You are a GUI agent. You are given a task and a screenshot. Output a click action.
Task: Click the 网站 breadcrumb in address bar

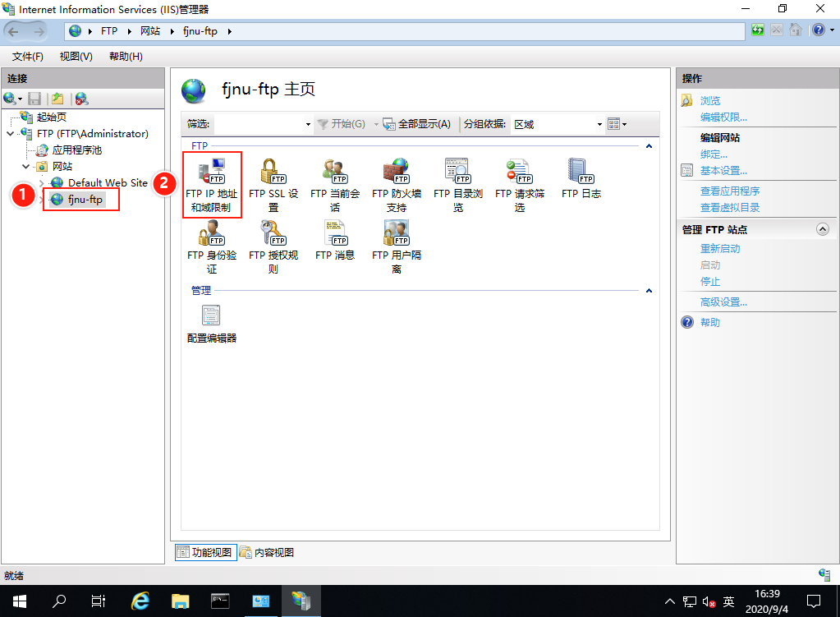pos(150,31)
